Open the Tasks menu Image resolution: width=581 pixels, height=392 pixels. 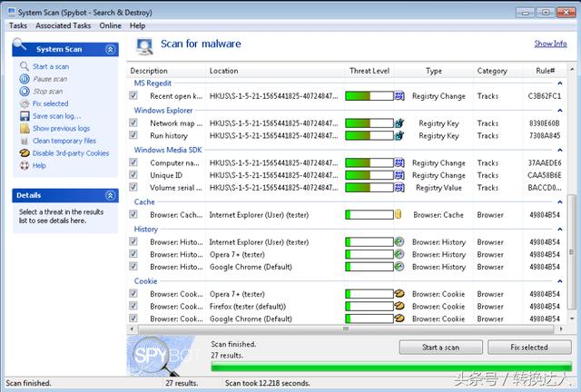point(18,25)
